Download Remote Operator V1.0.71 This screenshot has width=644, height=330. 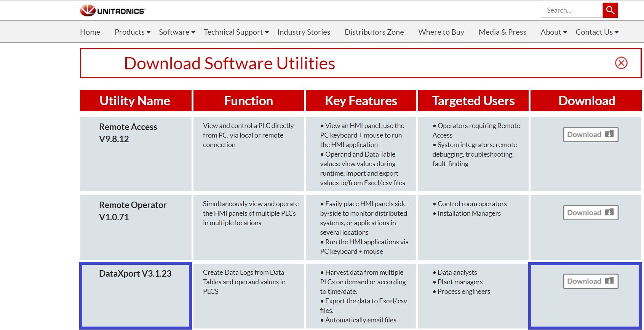[x=591, y=213]
